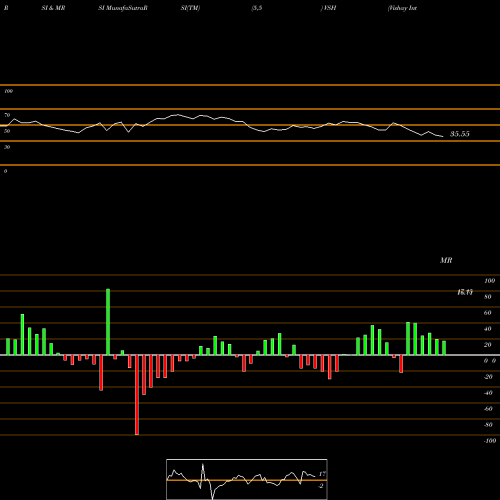The height and width of the screenshot is (500, 500).
Task: Click the MR axis label -60
Action: (x=488, y=409)
